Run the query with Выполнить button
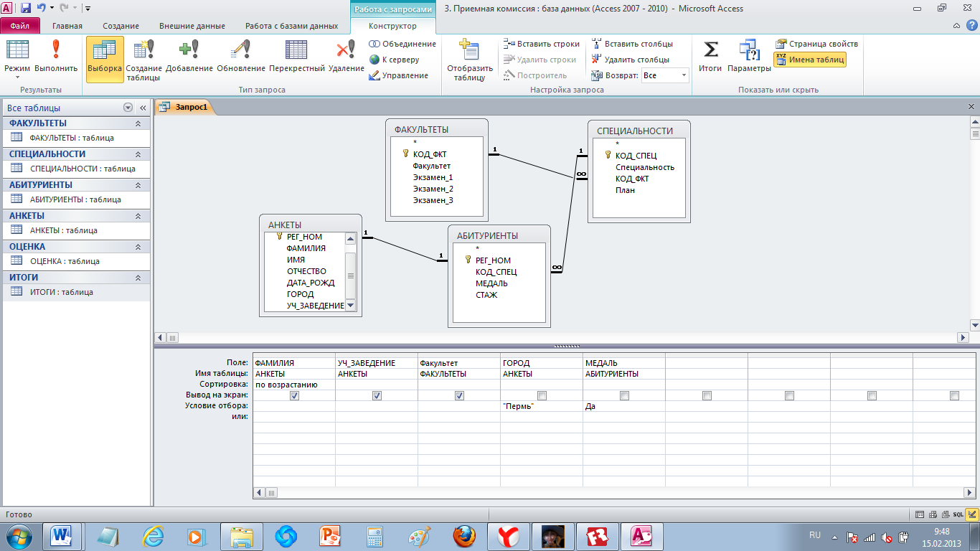980x551 pixels. tap(56, 57)
